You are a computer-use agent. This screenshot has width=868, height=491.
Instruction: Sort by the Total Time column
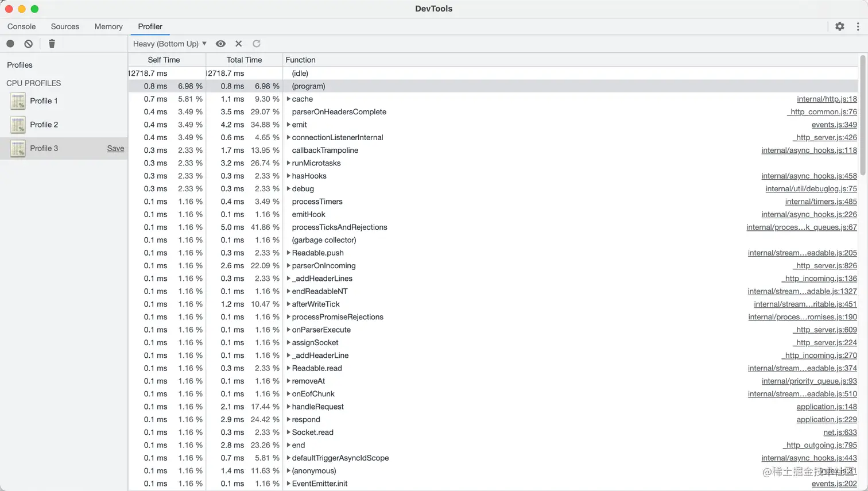click(244, 60)
